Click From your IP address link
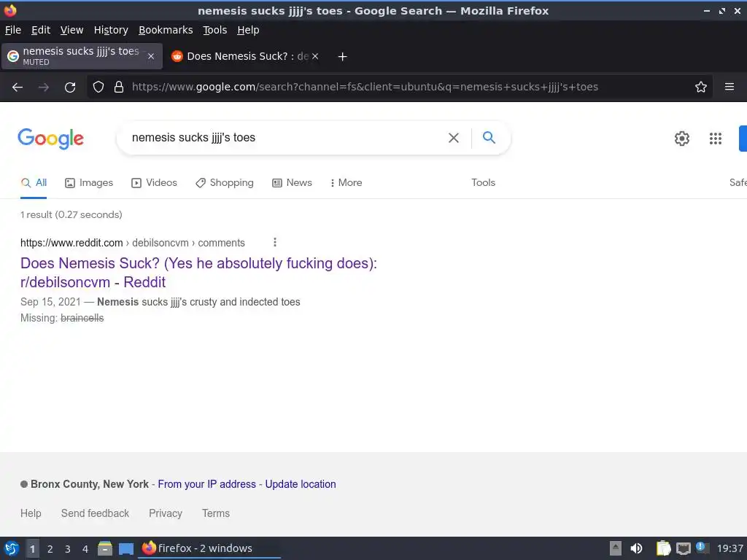 point(206,484)
